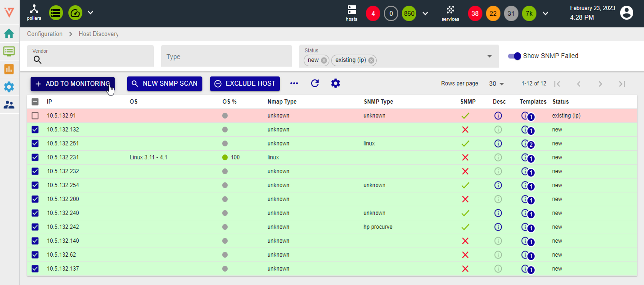644x285 pixels.
Task: Click NEW SNMP SCAN button
Action: (x=164, y=84)
